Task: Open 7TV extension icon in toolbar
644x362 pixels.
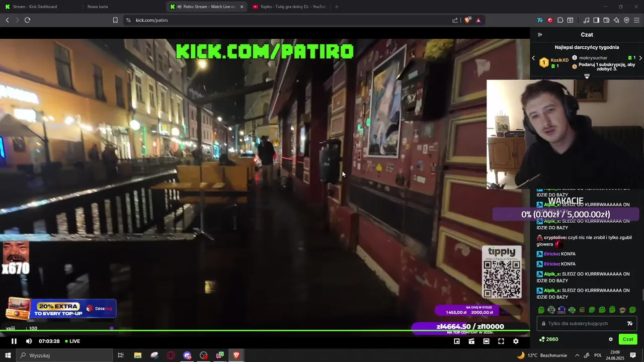Action: coord(540,20)
